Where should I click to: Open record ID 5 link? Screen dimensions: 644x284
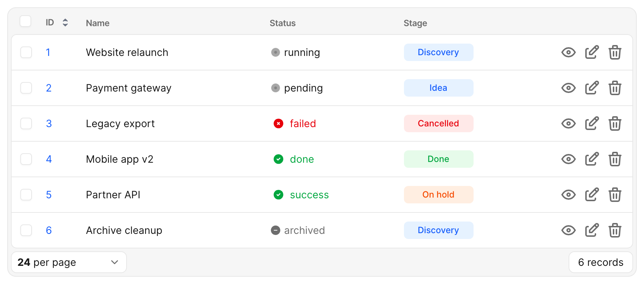tap(49, 195)
